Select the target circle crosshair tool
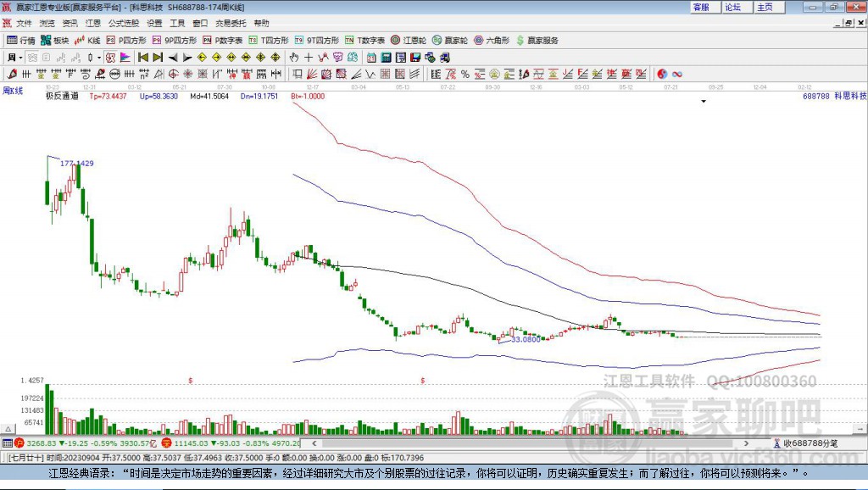Viewport: 868px width, 490px height. (x=173, y=75)
